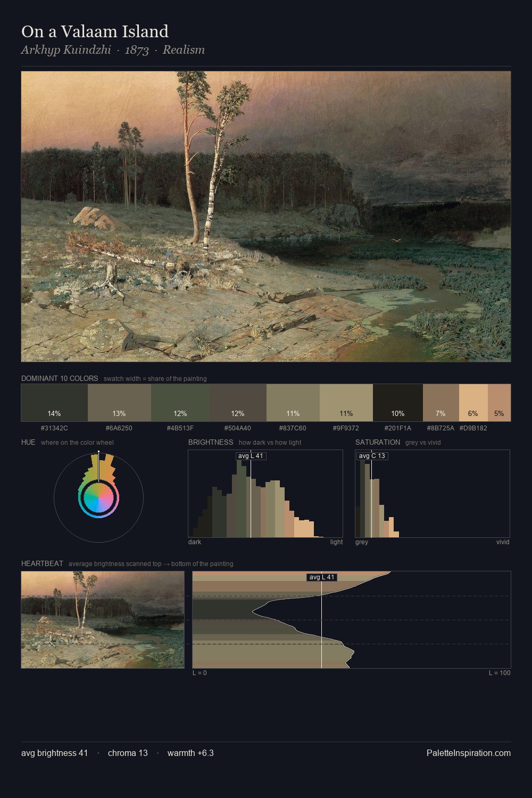Click 'swatch width = share of the painting' caption

(x=155, y=379)
